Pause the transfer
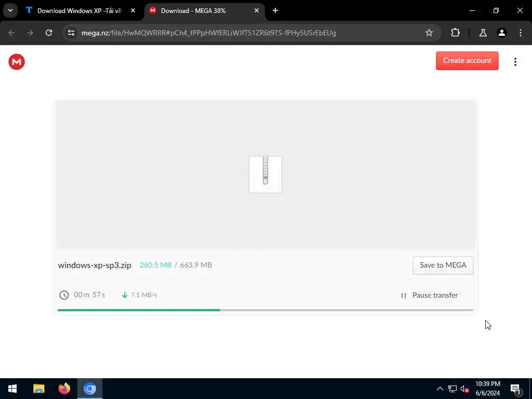532x399 pixels. coord(429,295)
